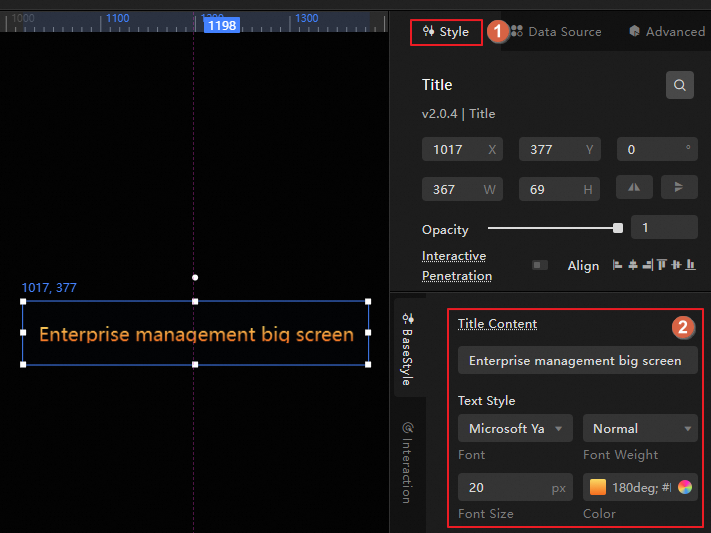Screen dimensions: 711x533
Task: Align widget to vertical center
Action: click(x=676, y=264)
